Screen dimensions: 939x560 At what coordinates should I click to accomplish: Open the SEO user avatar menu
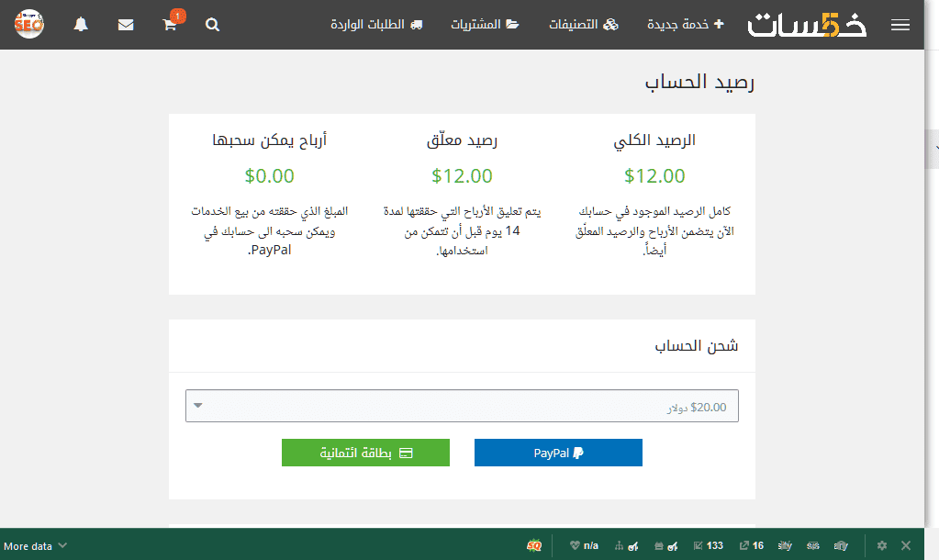[28, 24]
